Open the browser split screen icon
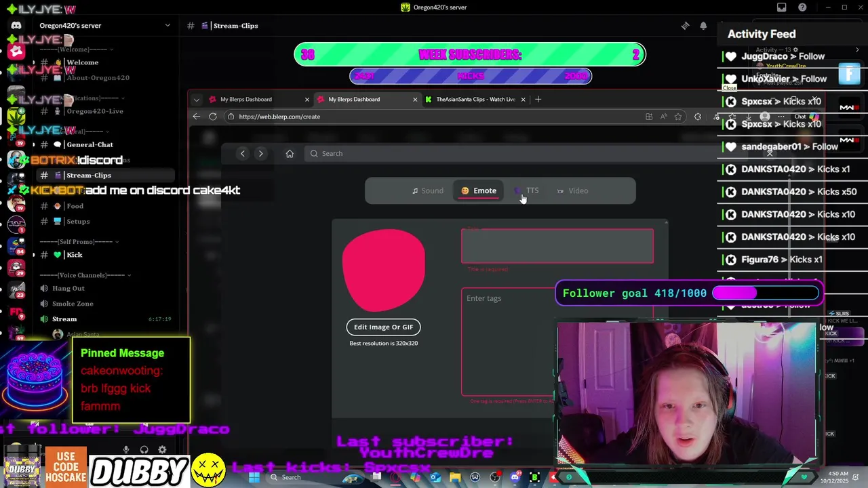Viewport: 868px width, 488px height. (649, 117)
